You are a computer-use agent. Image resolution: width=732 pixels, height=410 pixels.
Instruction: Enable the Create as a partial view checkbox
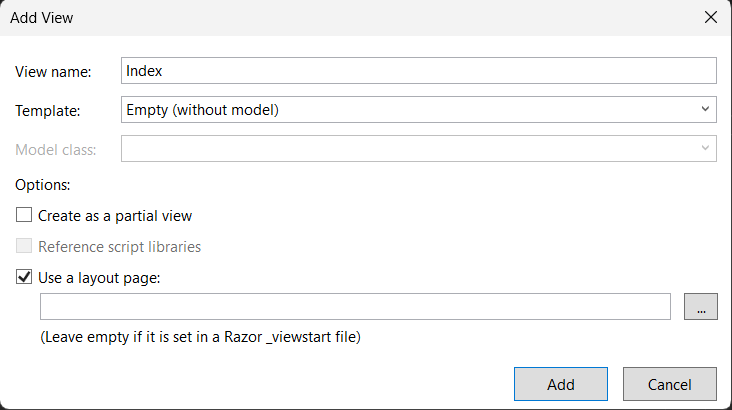click(x=24, y=215)
